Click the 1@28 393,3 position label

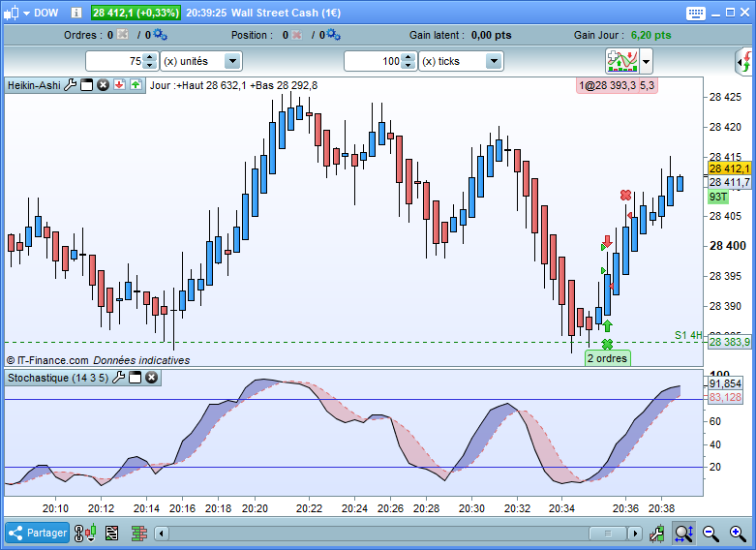(x=607, y=85)
